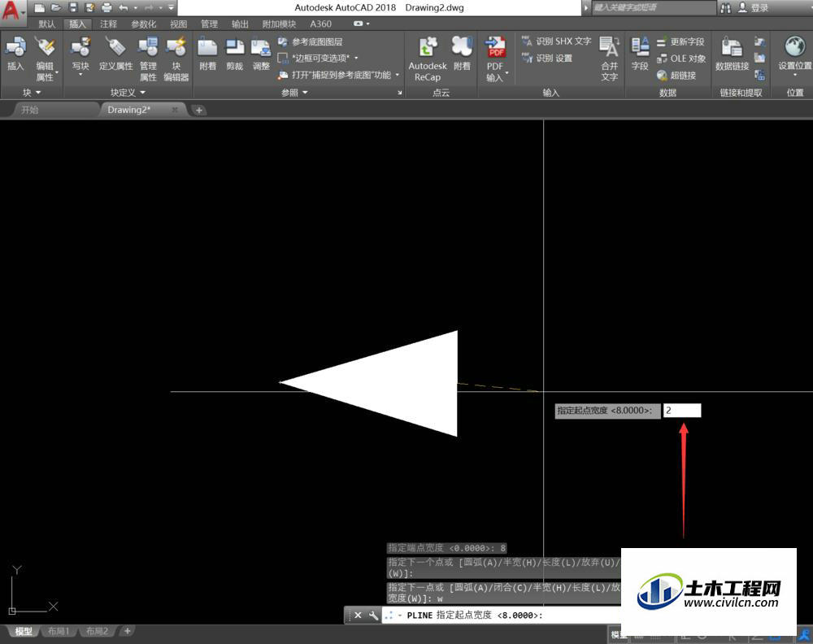Insert a 字段 (Field)

click(640, 54)
